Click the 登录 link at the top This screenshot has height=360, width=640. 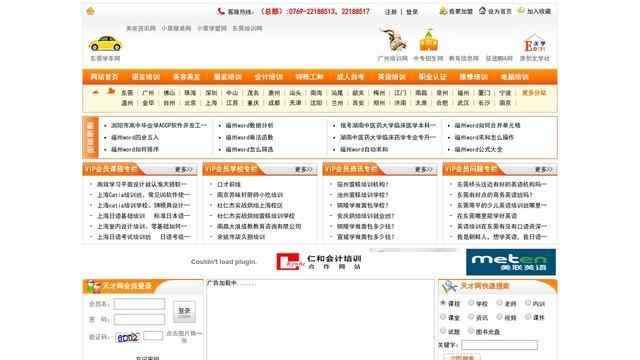coord(412,12)
